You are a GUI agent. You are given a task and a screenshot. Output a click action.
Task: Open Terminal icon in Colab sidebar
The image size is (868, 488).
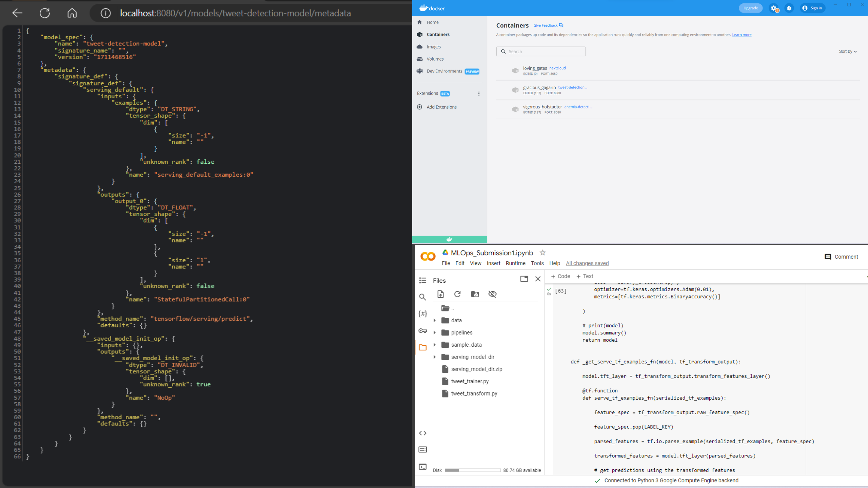(422, 467)
